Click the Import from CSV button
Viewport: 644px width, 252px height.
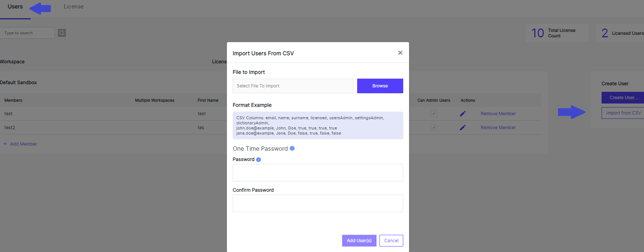(x=624, y=113)
